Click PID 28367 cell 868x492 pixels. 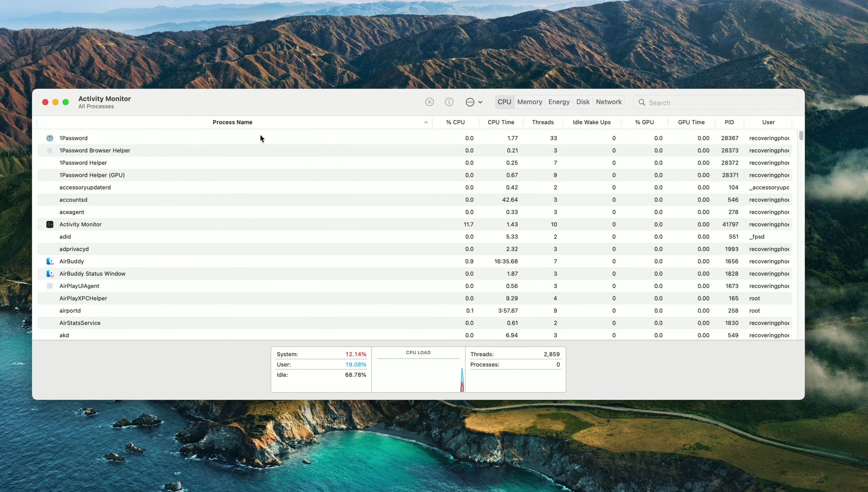click(729, 138)
